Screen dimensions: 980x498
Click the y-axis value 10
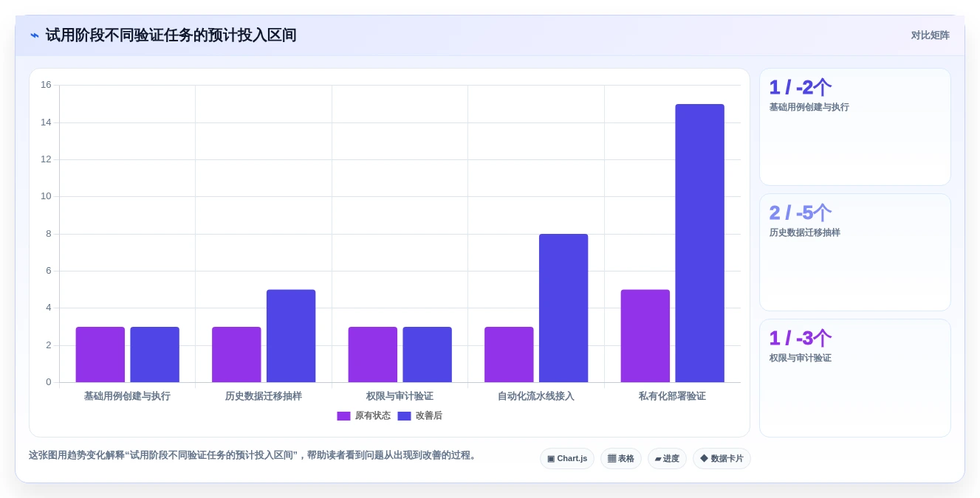click(x=46, y=196)
